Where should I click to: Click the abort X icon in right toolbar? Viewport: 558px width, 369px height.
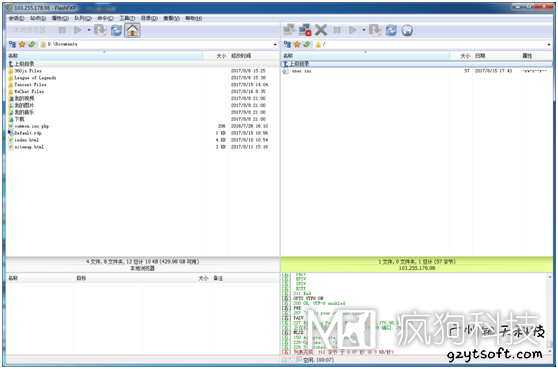(321, 30)
